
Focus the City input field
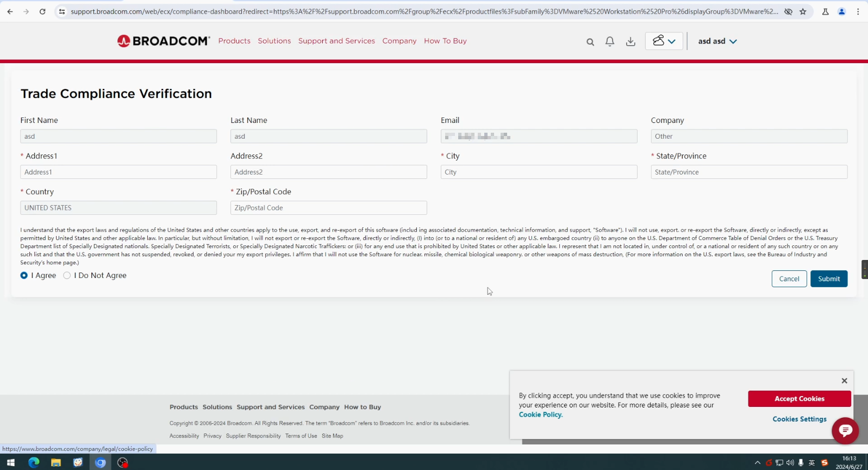click(x=539, y=172)
